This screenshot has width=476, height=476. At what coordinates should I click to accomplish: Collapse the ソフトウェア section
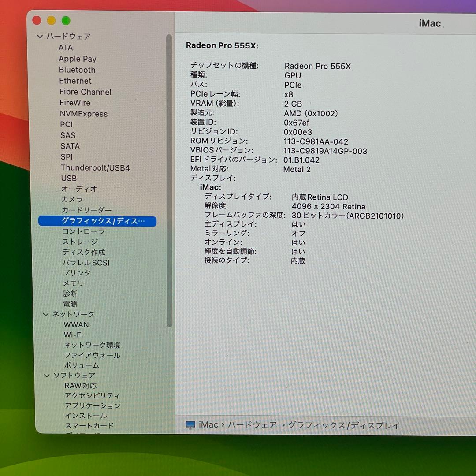[x=47, y=375]
